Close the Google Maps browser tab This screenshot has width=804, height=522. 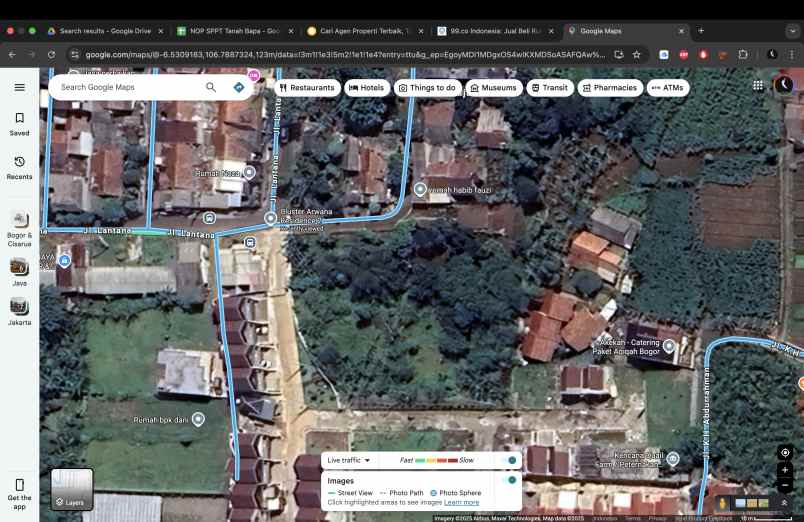coord(681,31)
